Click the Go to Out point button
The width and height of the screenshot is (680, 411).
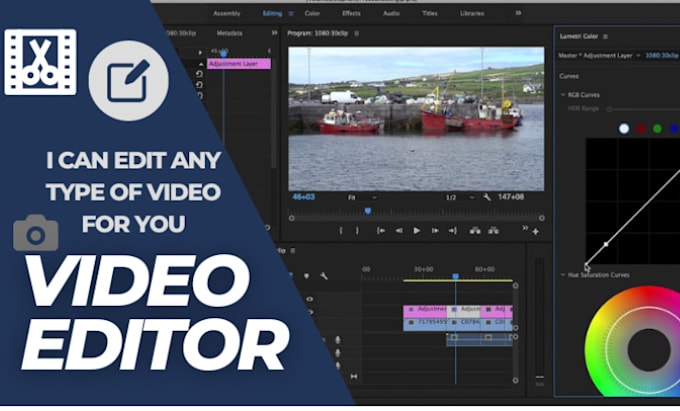click(x=452, y=231)
